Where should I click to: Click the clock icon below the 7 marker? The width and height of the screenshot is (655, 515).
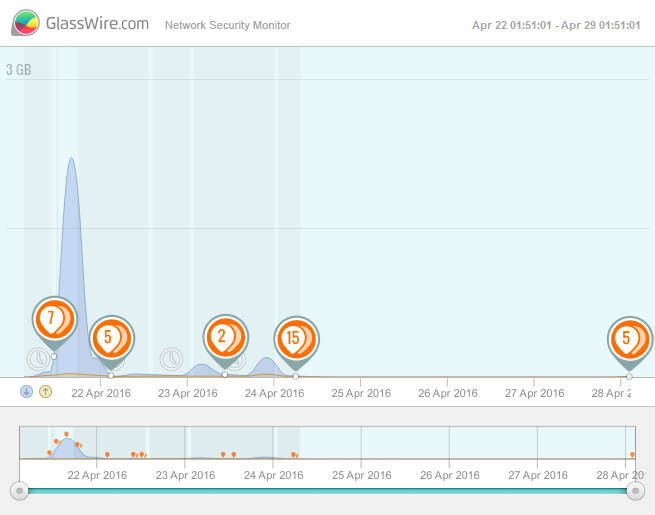pyautogui.click(x=38, y=358)
